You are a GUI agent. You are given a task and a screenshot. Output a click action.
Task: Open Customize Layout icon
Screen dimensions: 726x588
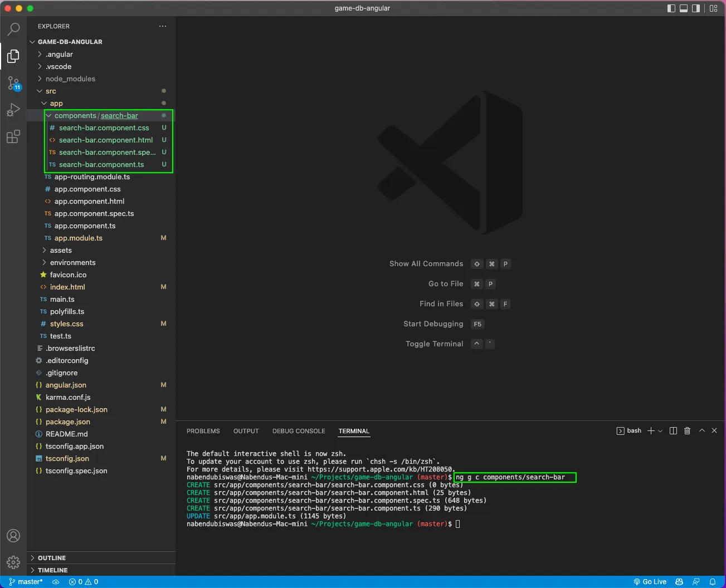pos(713,8)
